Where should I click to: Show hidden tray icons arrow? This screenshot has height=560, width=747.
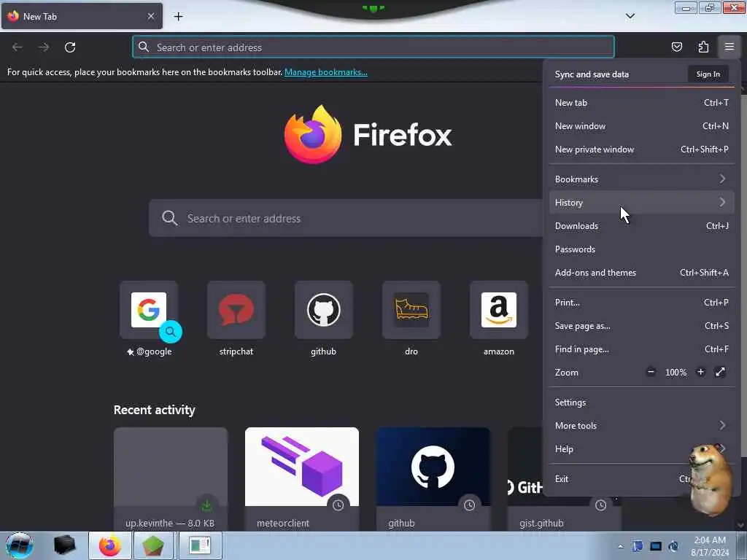(x=620, y=546)
